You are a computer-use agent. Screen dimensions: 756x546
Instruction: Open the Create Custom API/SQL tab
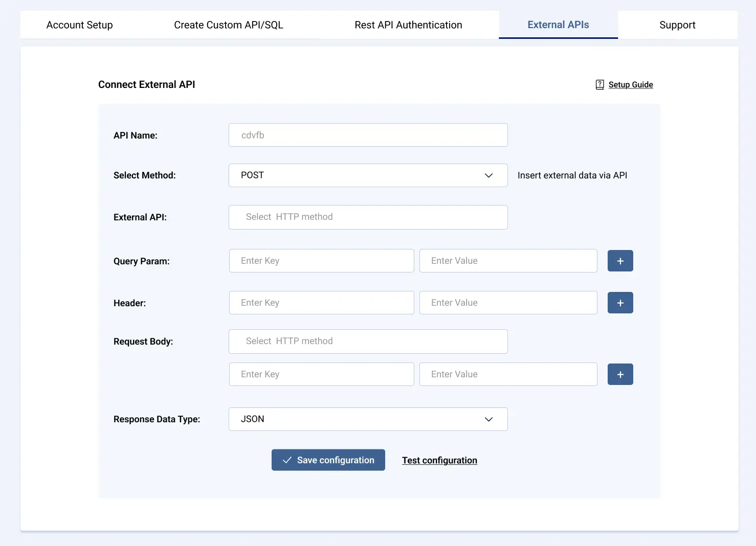coord(228,25)
